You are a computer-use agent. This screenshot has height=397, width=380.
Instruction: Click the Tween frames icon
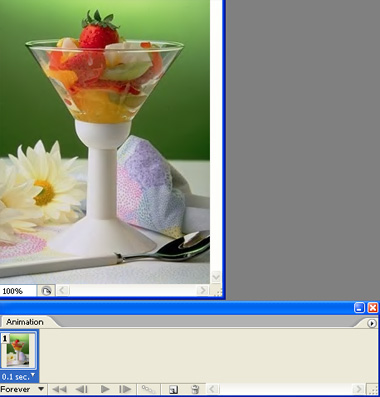point(148,389)
